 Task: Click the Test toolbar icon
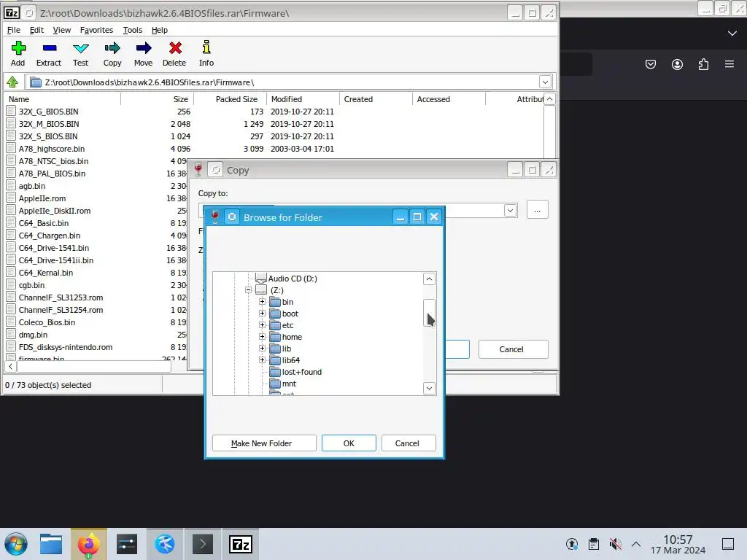(80, 53)
